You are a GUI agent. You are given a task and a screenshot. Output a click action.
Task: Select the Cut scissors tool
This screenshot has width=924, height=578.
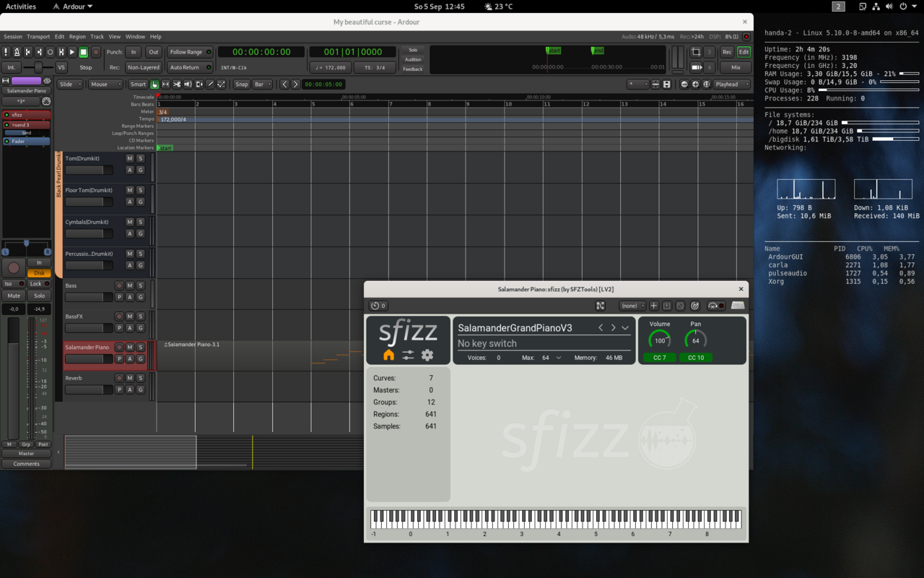pos(177,85)
